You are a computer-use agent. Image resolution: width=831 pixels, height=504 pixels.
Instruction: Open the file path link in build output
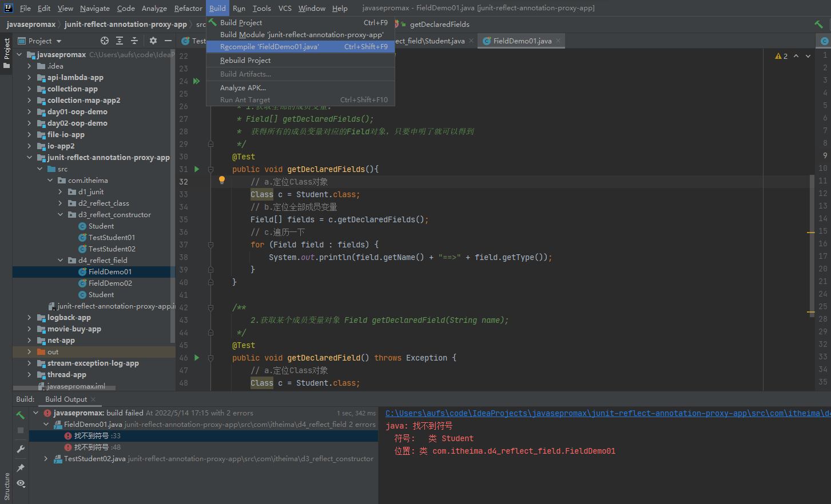608,413
